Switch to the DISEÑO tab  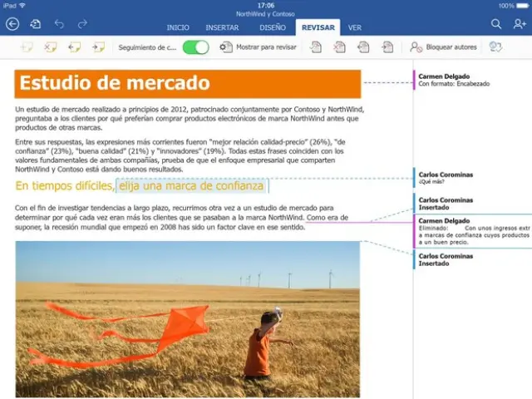272,27
